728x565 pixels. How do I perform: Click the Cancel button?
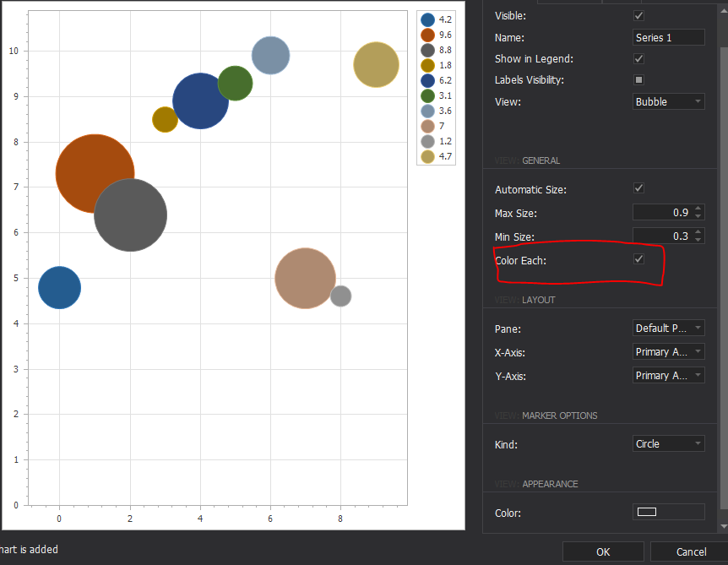coord(691,551)
